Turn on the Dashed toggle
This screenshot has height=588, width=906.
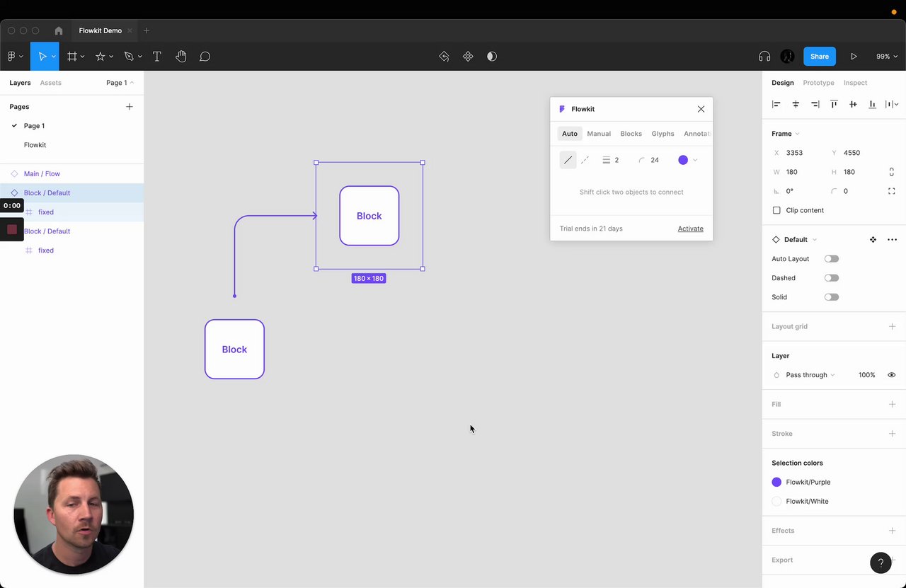[832, 278]
